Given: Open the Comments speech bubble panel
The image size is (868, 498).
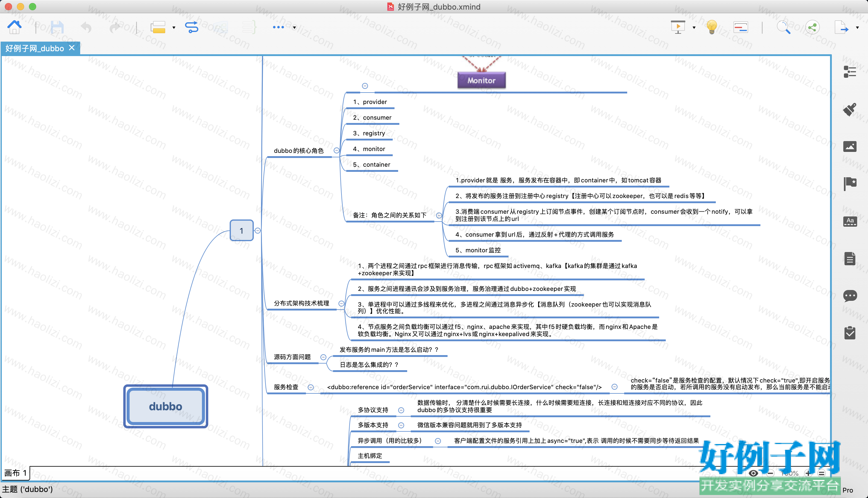Looking at the screenshot, I should point(850,295).
